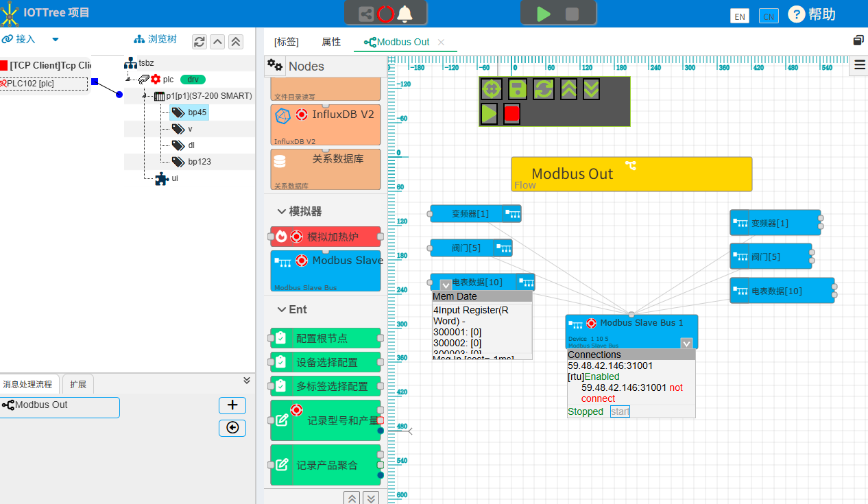Start project with top green play button
The width and height of the screenshot is (868, 504).
point(544,14)
